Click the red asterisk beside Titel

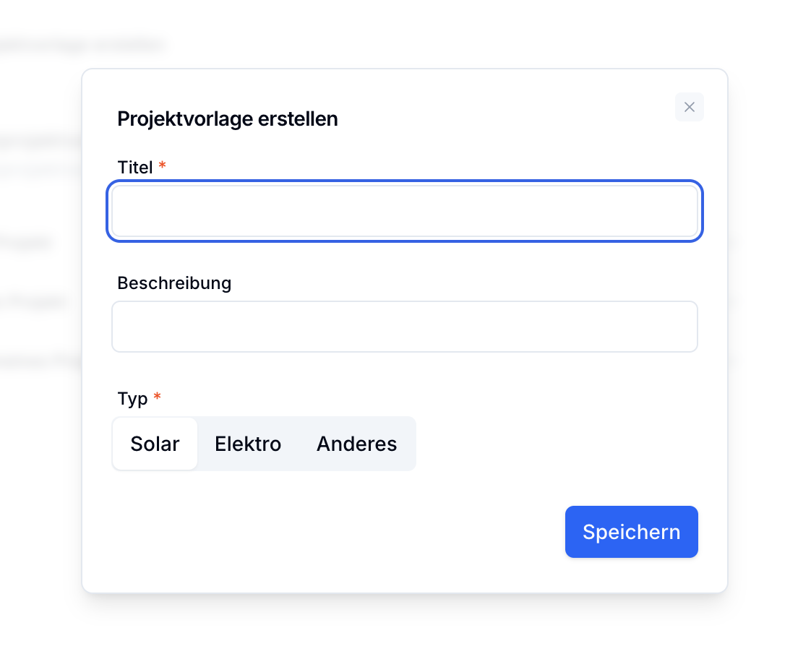pyautogui.click(x=162, y=166)
